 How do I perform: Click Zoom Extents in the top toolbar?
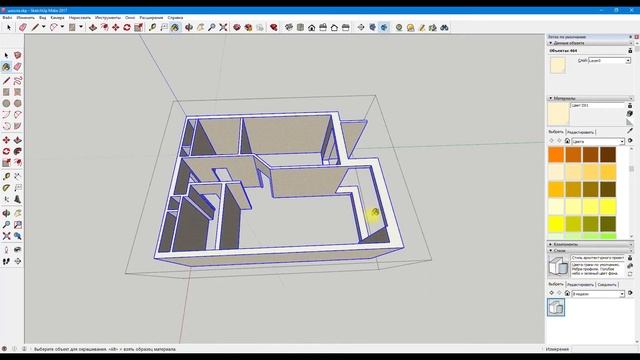[x=223, y=27]
